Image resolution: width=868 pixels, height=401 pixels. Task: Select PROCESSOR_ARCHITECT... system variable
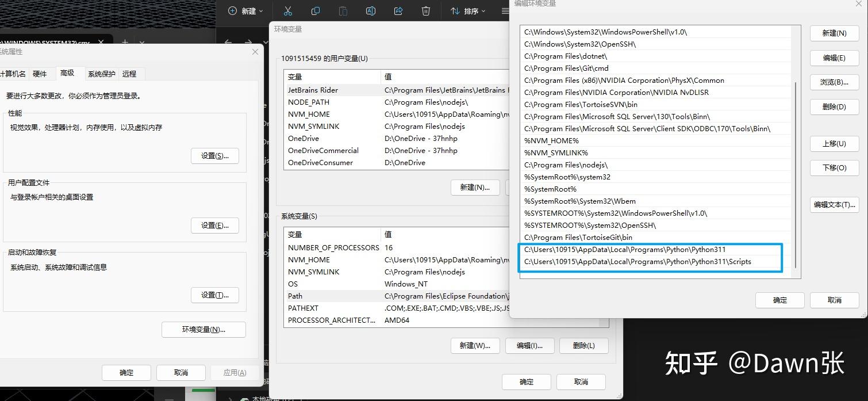click(397, 320)
